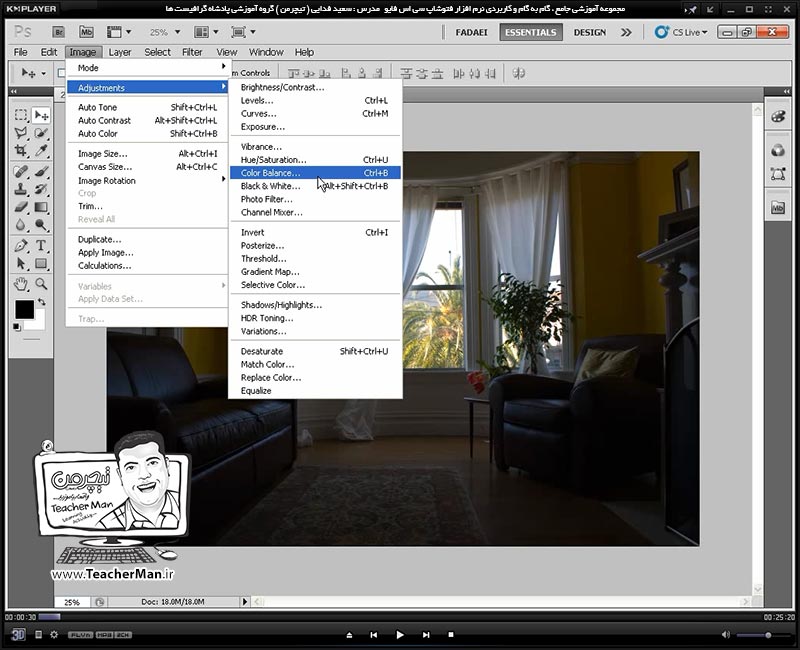
Task: Select the Eyedropper tool
Action: tap(41, 151)
